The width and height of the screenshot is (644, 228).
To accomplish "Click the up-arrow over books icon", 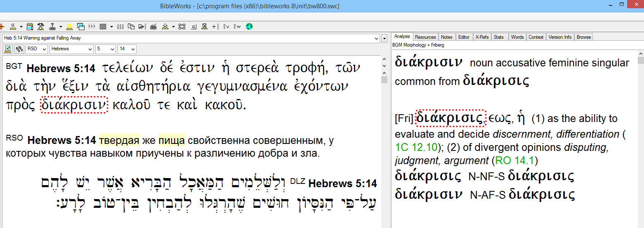I will click(165, 27).
